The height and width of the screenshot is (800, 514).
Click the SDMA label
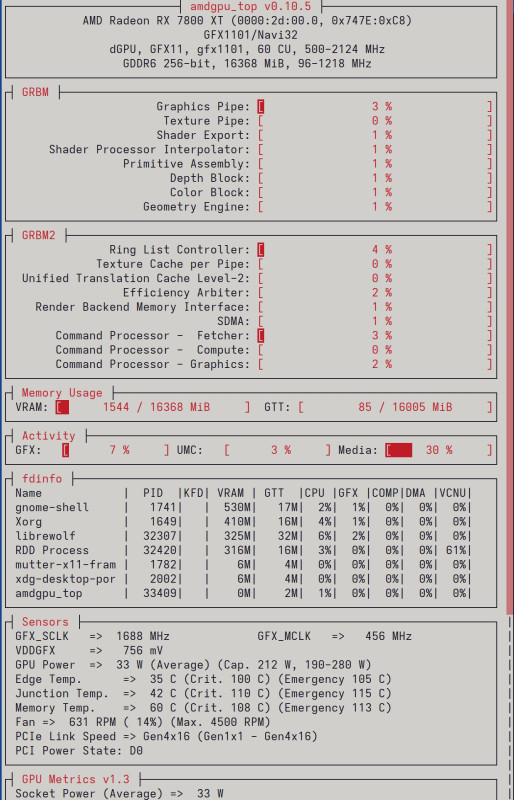click(234, 320)
